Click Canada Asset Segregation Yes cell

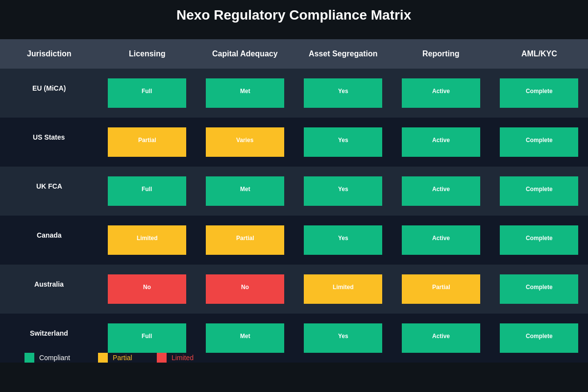(343, 240)
